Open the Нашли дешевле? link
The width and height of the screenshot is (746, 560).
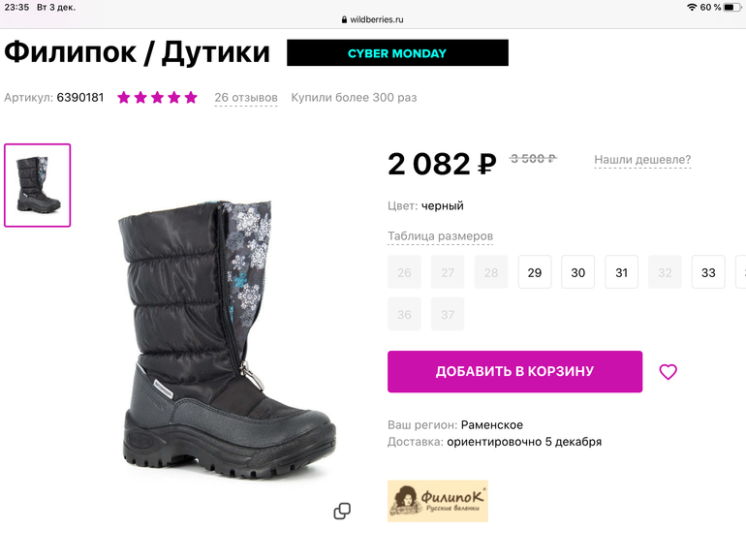coord(642,160)
